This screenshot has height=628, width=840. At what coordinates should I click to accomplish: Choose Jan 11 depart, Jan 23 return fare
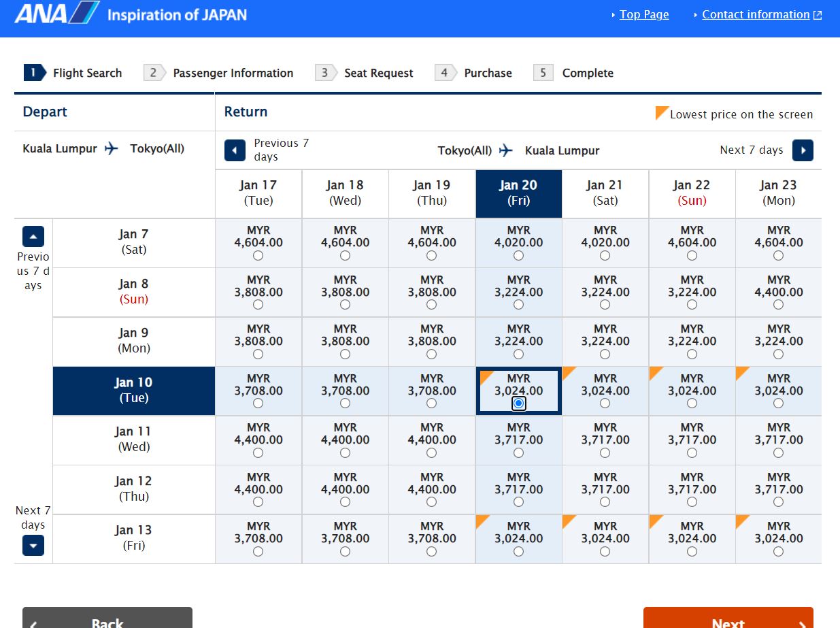click(x=779, y=453)
